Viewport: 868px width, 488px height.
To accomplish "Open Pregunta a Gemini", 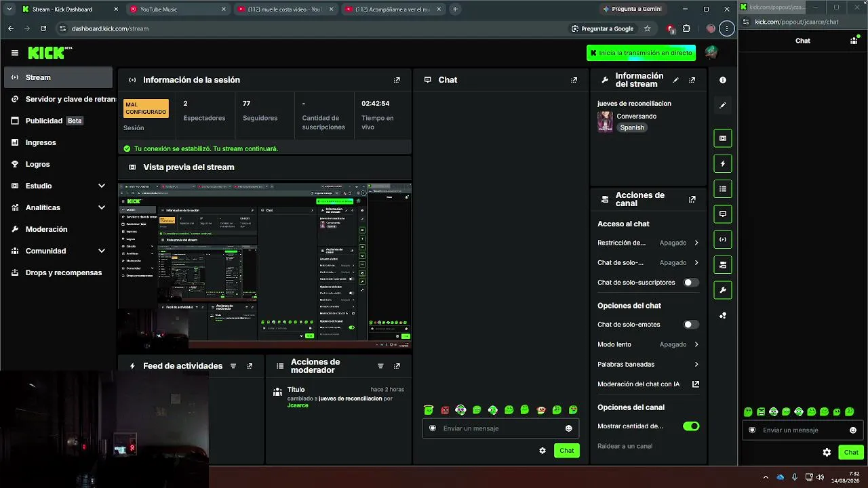I will [x=631, y=9].
